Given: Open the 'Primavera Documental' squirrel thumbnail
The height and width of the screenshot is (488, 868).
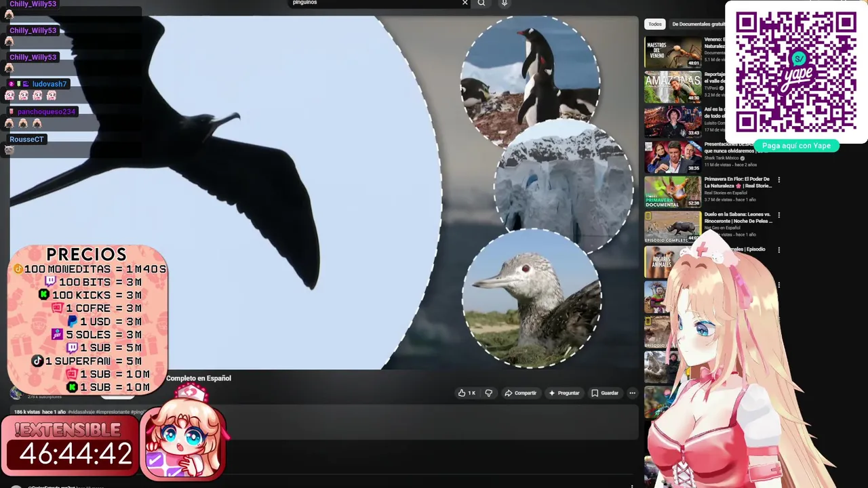Looking at the screenshot, I should click(673, 192).
